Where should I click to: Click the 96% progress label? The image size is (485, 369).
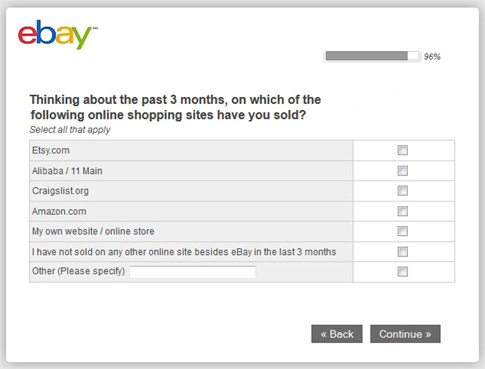click(432, 57)
